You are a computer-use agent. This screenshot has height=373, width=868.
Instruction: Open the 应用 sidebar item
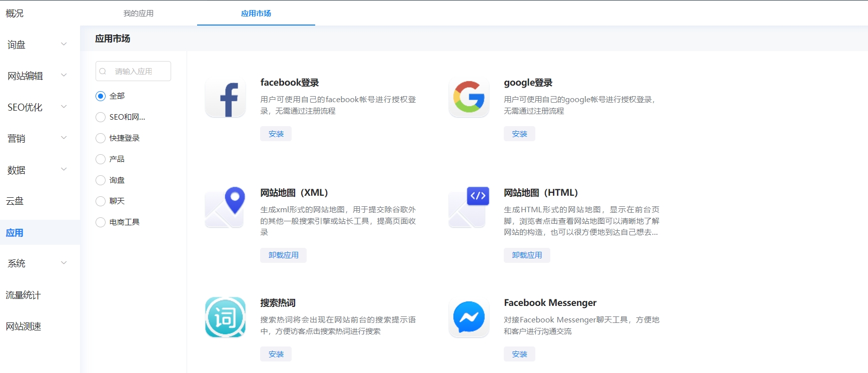point(40,233)
